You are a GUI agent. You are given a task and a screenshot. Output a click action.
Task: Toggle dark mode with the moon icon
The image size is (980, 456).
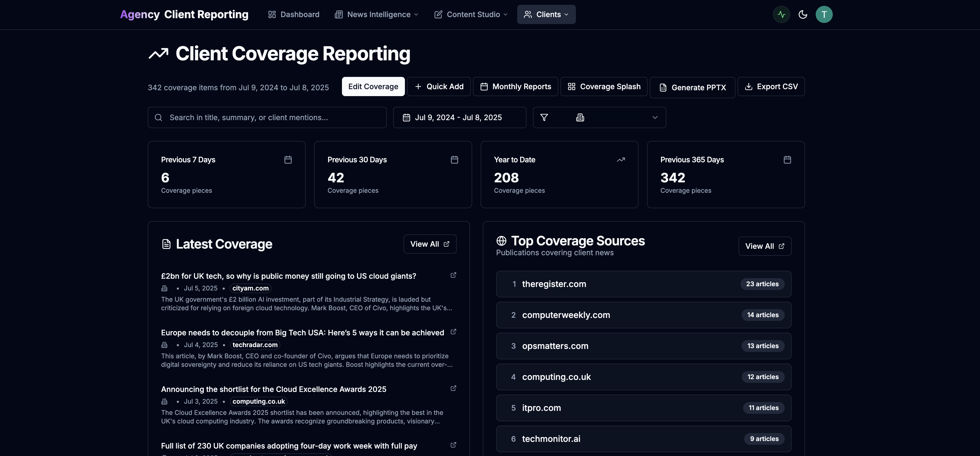803,14
